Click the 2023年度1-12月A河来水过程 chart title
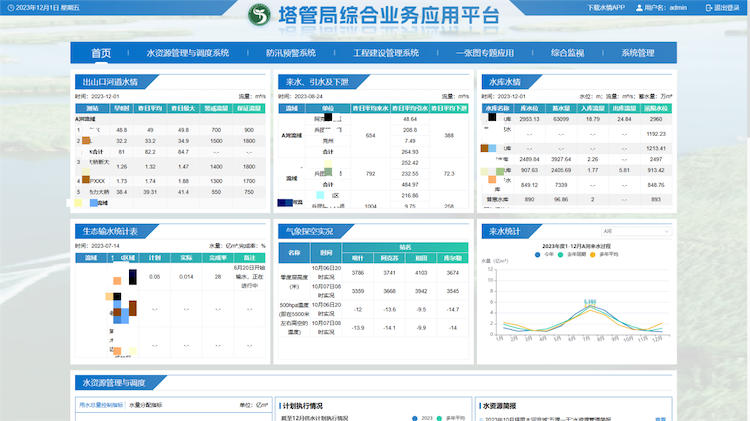 click(x=576, y=246)
